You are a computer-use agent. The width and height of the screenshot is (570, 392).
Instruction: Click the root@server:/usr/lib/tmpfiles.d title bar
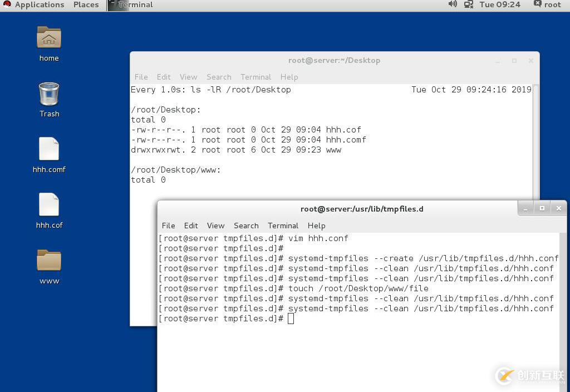click(362, 209)
